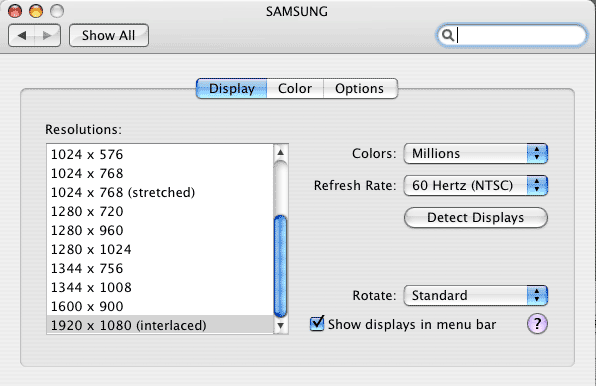Click the blue scrollbar thumb in resolutions
The width and height of the screenshot is (596, 386).
click(281, 266)
